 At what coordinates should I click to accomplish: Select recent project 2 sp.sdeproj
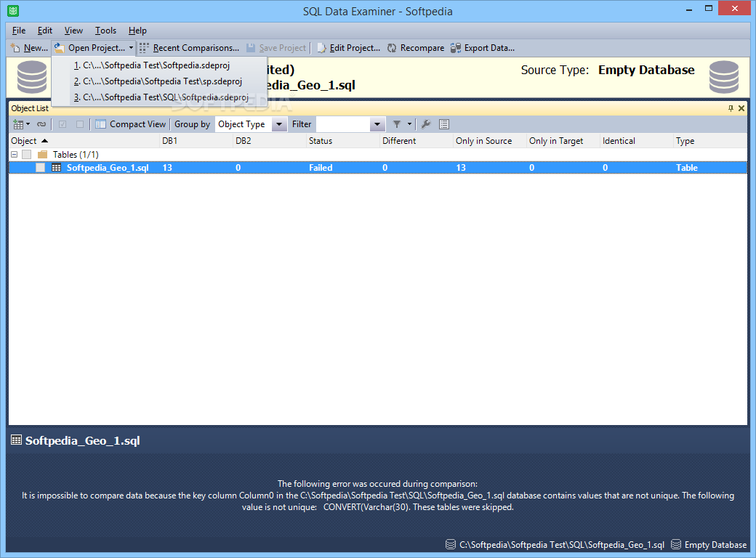click(159, 81)
